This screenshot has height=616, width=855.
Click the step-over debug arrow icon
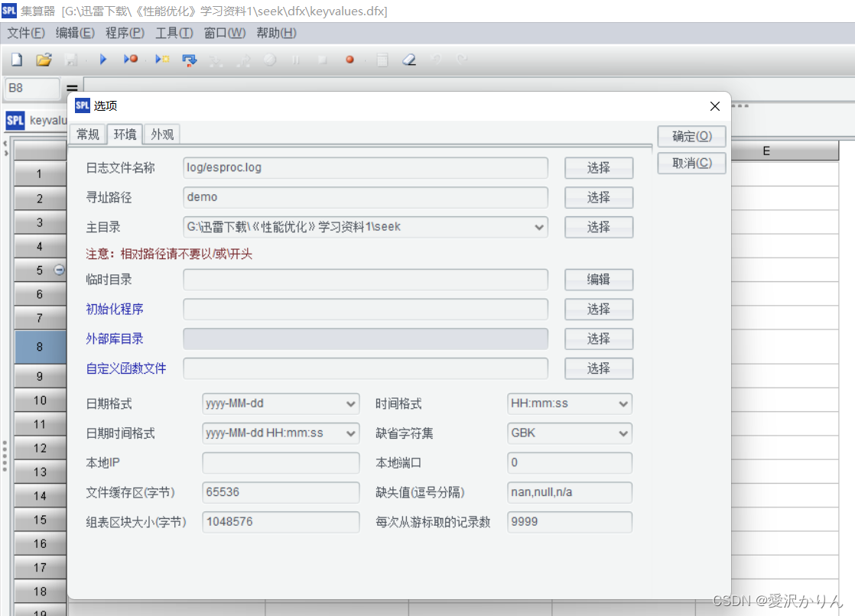pyautogui.click(x=189, y=60)
